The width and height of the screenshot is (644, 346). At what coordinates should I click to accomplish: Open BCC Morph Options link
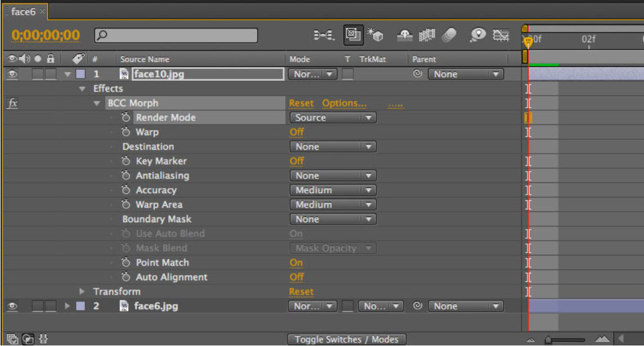344,104
